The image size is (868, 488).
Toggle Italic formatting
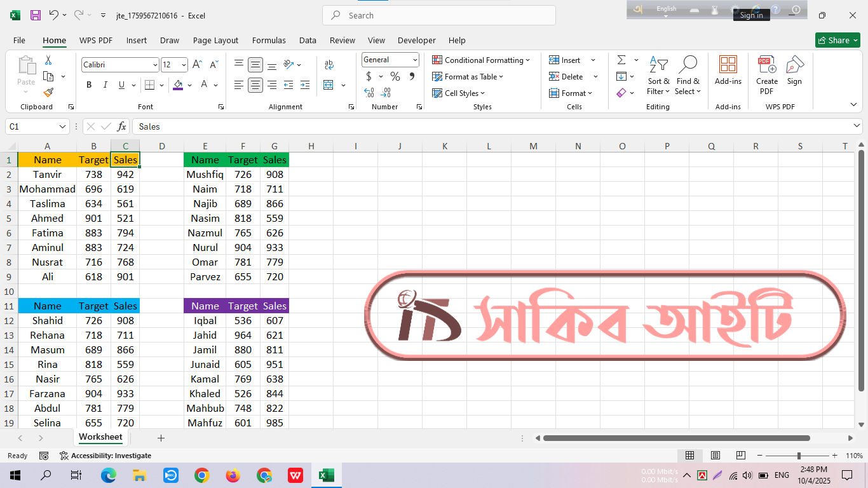tap(105, 85)
